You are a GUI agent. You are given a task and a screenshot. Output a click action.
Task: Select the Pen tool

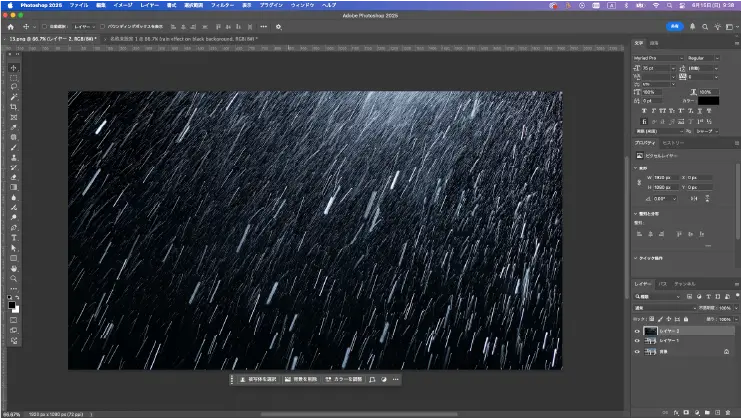(x=14, y=228)
